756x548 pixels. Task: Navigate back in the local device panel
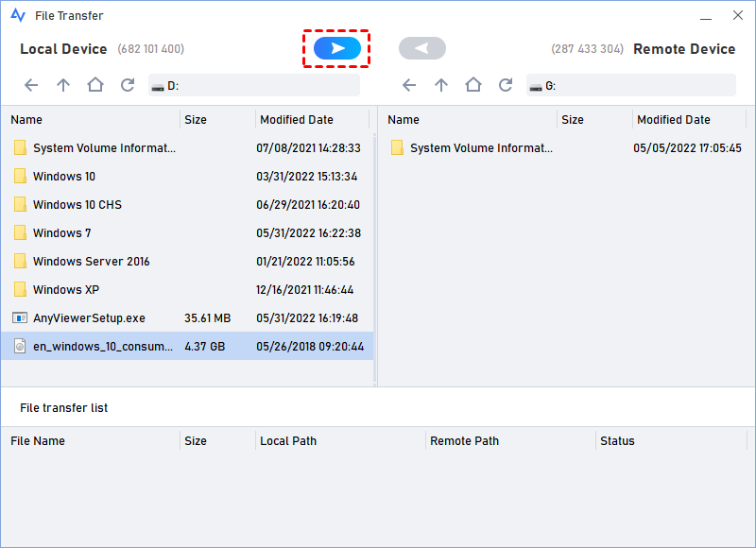31,84
